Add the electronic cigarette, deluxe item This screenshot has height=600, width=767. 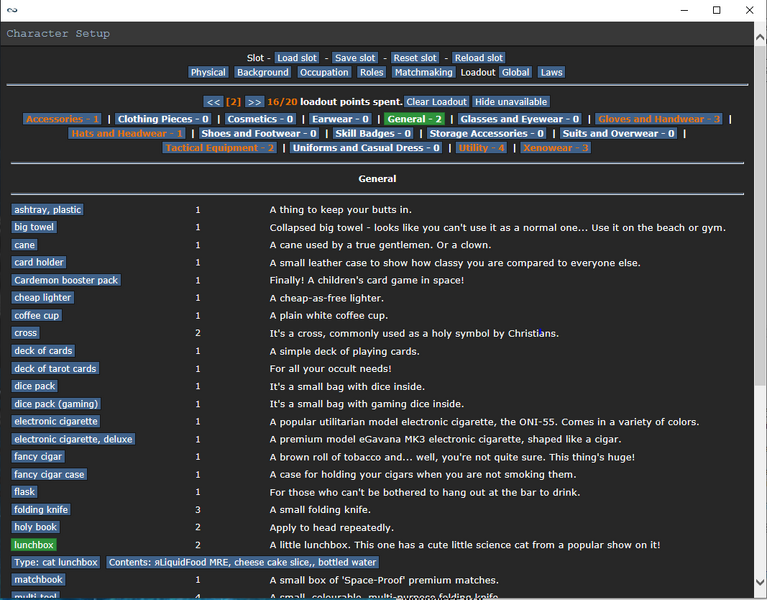(x=73, y=439)
